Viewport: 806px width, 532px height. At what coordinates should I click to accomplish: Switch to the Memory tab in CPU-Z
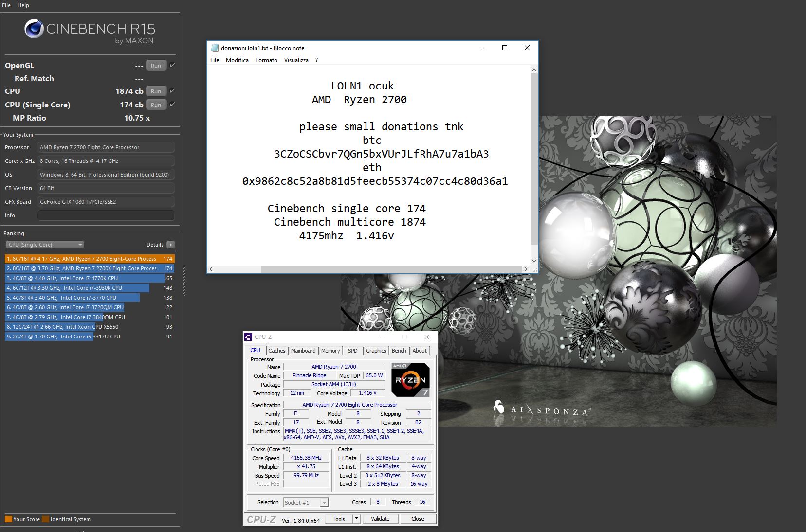pyautogui.click(x=330, y=351)
